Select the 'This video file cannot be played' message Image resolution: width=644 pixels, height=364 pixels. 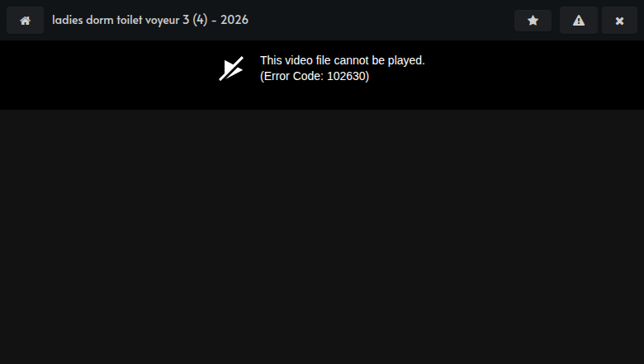pyautogui.click(x=343, y=60)
